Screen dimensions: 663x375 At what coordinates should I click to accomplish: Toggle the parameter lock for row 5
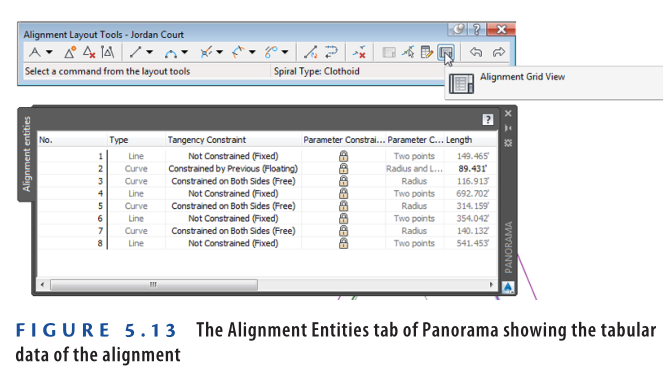click(343, 206)
